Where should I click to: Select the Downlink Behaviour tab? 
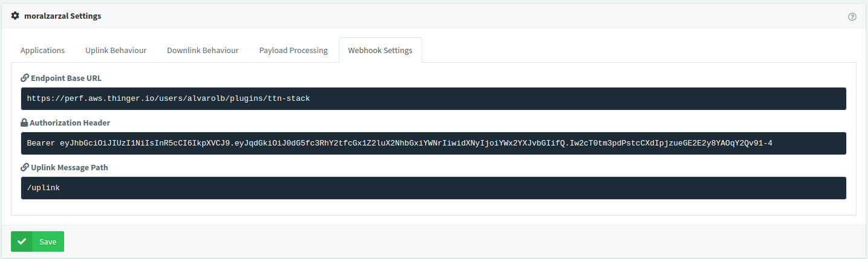coord(203,51)
